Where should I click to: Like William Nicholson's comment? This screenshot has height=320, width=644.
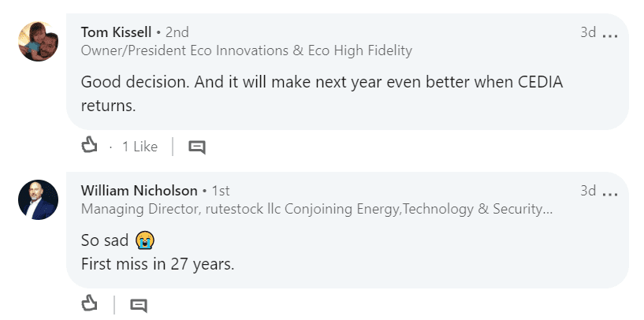coord(89,304)
